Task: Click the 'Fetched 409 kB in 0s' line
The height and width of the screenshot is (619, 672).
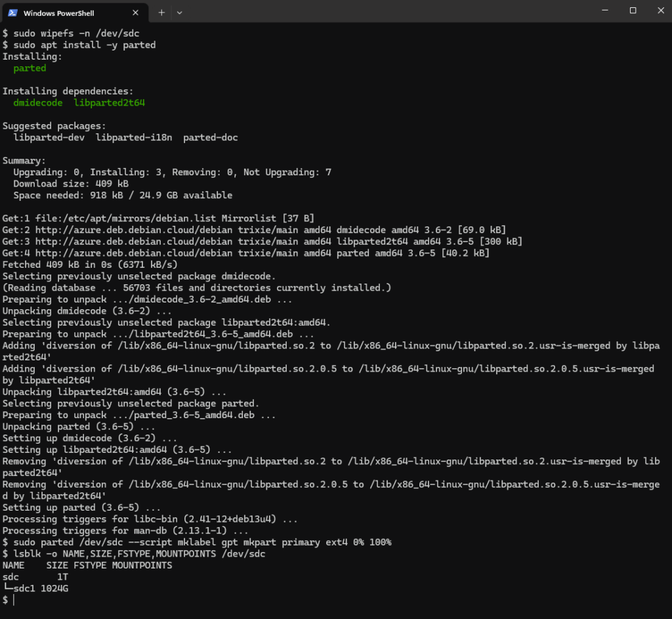Action: (89, 265)
